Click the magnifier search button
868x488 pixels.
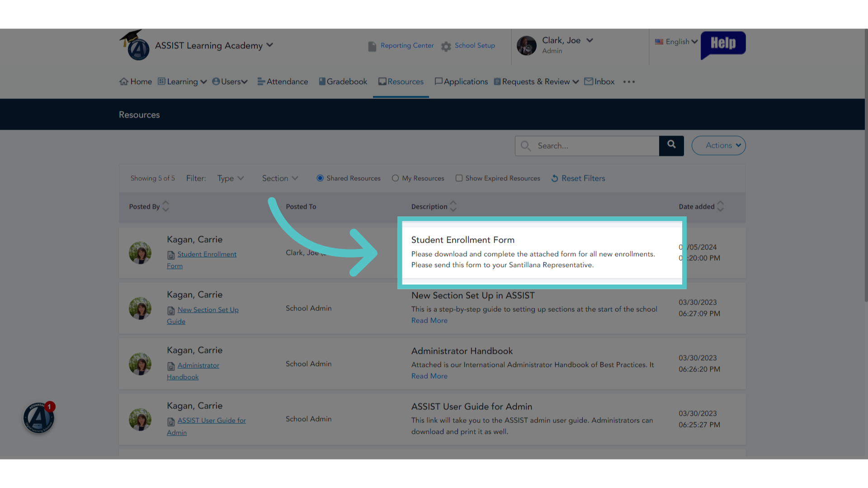(x=671, y=145)
